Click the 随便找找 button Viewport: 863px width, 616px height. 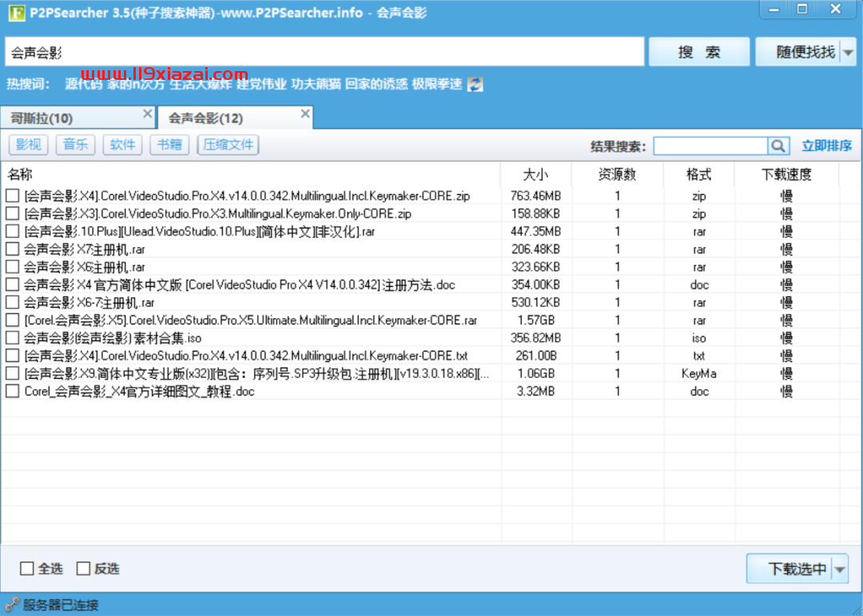[798, 52]
